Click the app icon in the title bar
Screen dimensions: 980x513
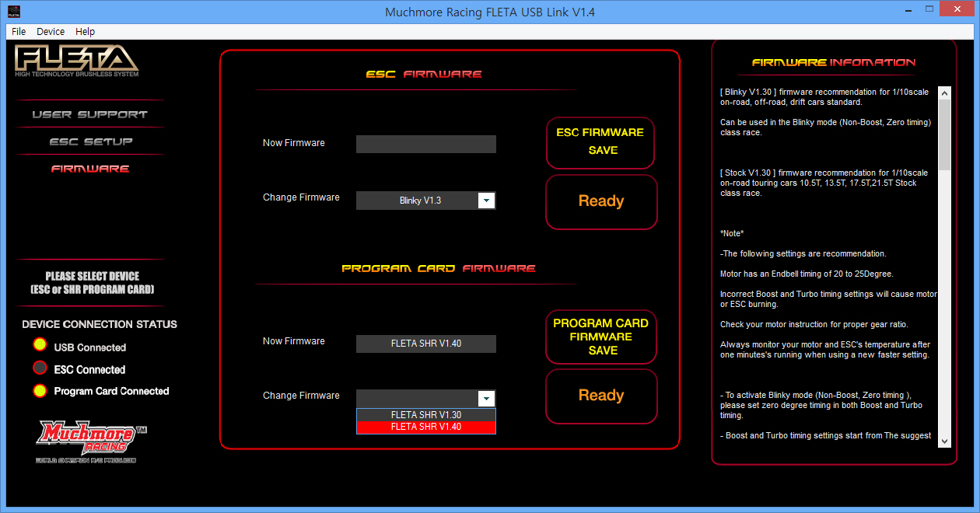pos(15,12)
